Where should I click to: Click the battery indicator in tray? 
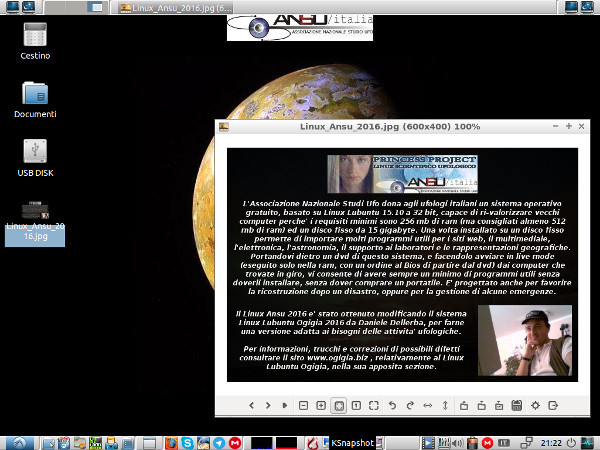click(473, 443)
